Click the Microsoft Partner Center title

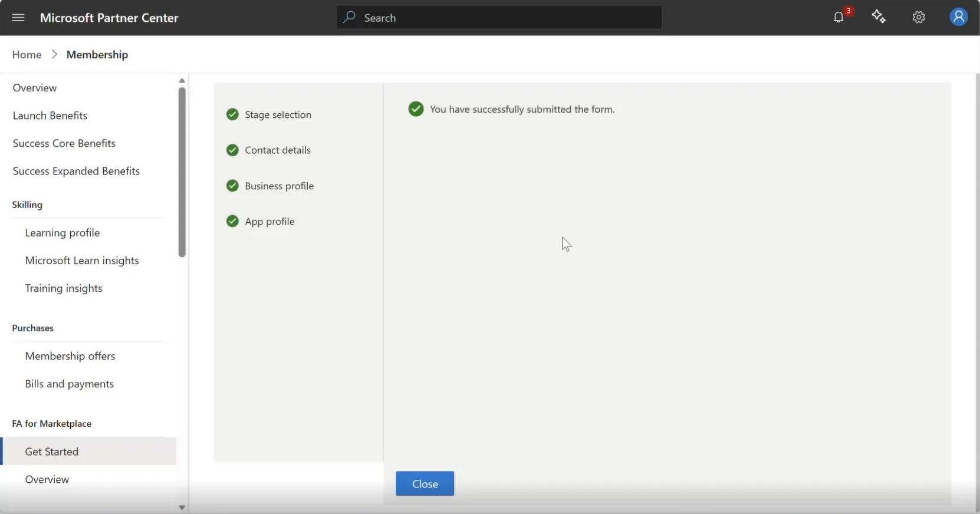coord(109,18)
